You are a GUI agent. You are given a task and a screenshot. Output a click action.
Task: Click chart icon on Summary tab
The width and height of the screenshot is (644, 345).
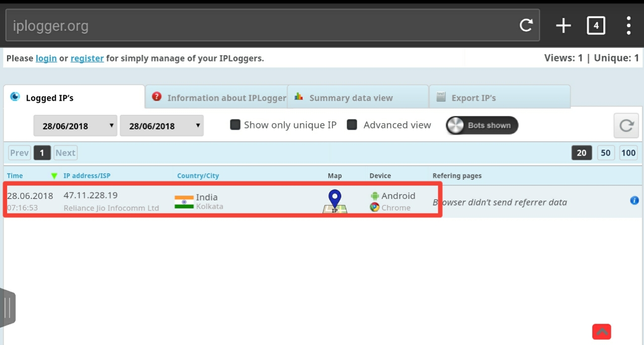point(299,96)
